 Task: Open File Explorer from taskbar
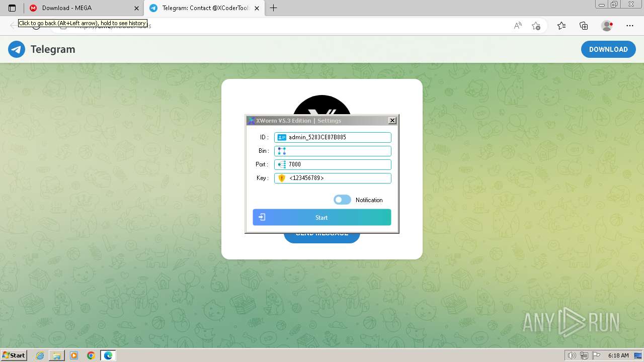click(x=57, y=355)
